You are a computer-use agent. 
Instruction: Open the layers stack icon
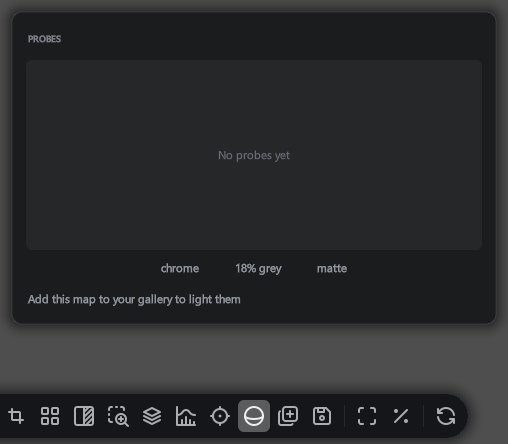(152, 416)
